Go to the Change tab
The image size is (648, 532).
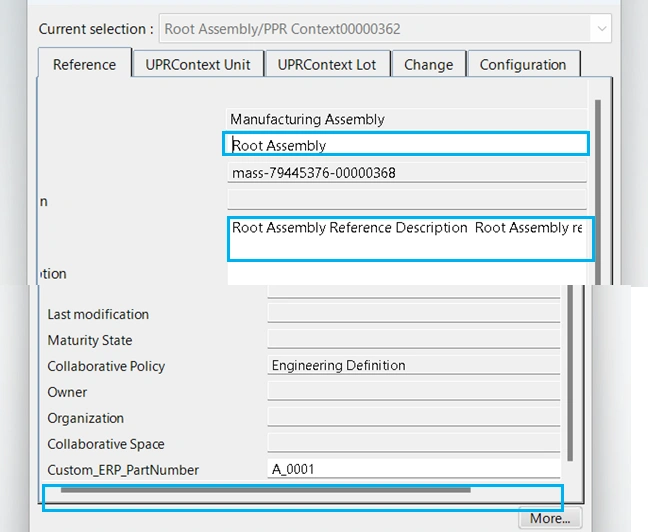click(x=428, y=65)
